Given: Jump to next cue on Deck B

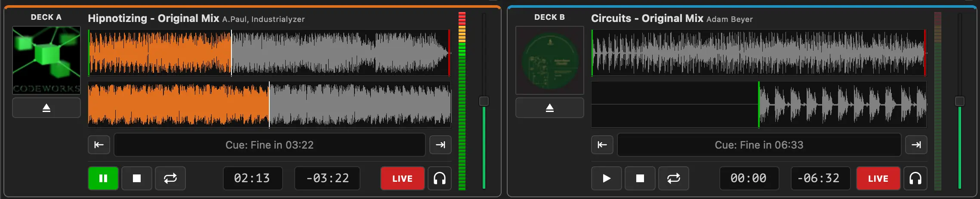Looking at the screenshot, I should point(916,145).
